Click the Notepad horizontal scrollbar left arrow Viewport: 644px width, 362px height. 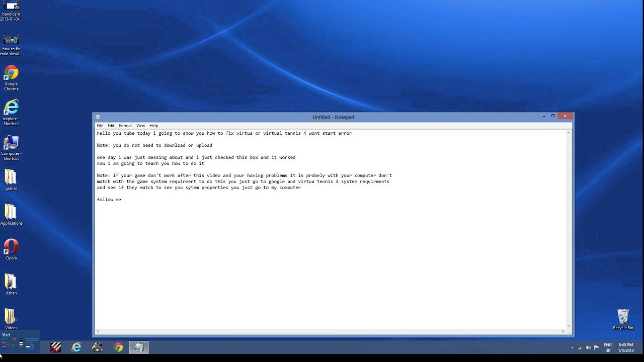98,331
